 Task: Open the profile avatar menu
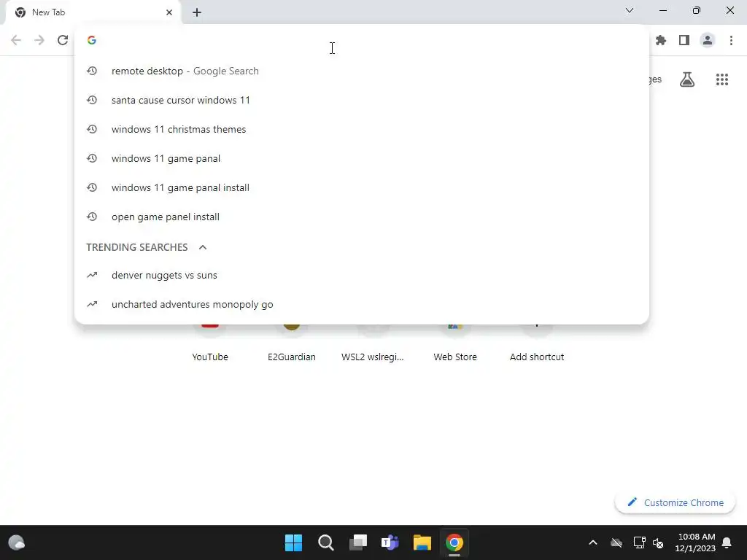(x=708, y=41)
